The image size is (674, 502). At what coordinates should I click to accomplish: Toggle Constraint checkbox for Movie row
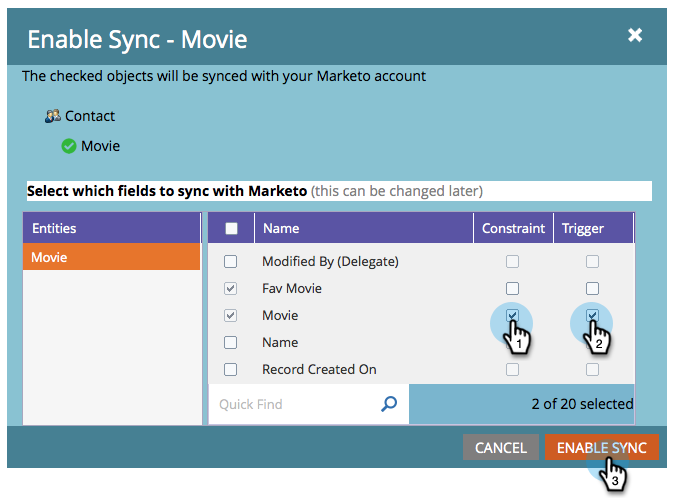click(x=512, y=315)
